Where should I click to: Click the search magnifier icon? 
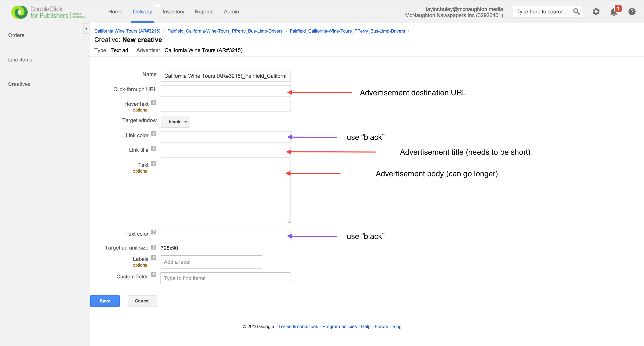576,12
